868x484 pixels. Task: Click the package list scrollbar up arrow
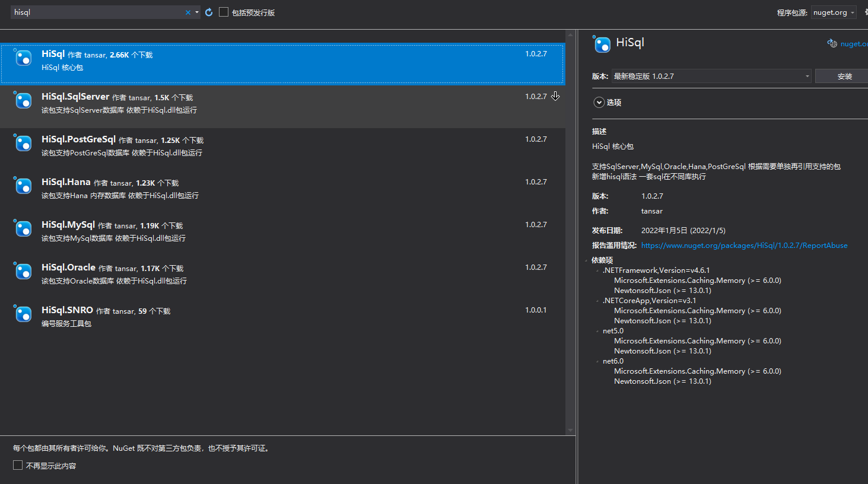(x=570, y=34)
